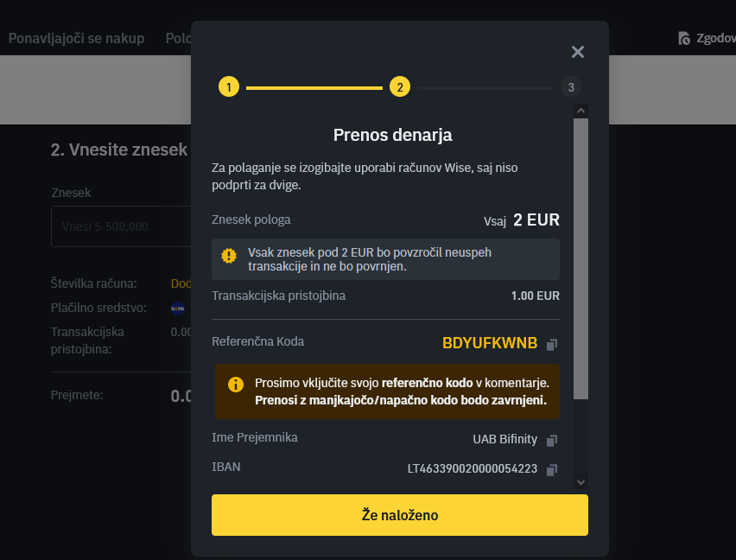Image resolution: width=736 pixels, height=560 pixels.
Task: Click the Dodaj account number link
Action: point(181,283)
